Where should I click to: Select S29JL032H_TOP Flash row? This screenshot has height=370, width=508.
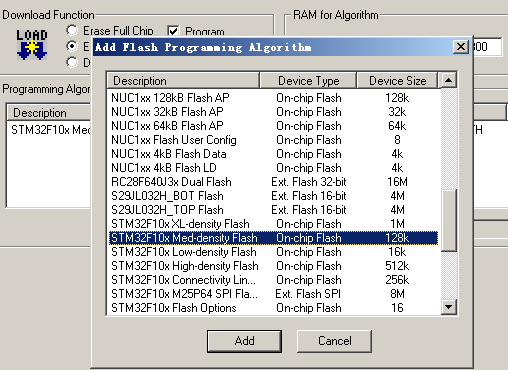tap(273, 210)
